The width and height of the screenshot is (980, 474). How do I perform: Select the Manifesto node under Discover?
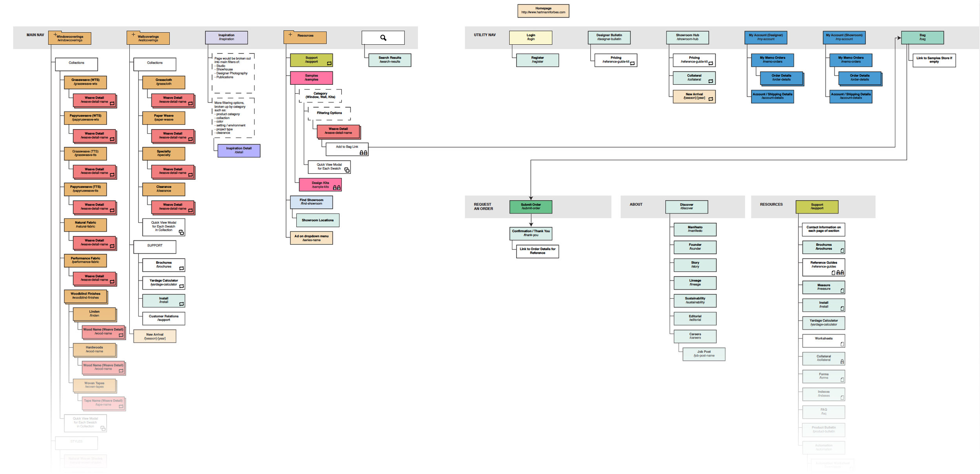coord(695,229)
